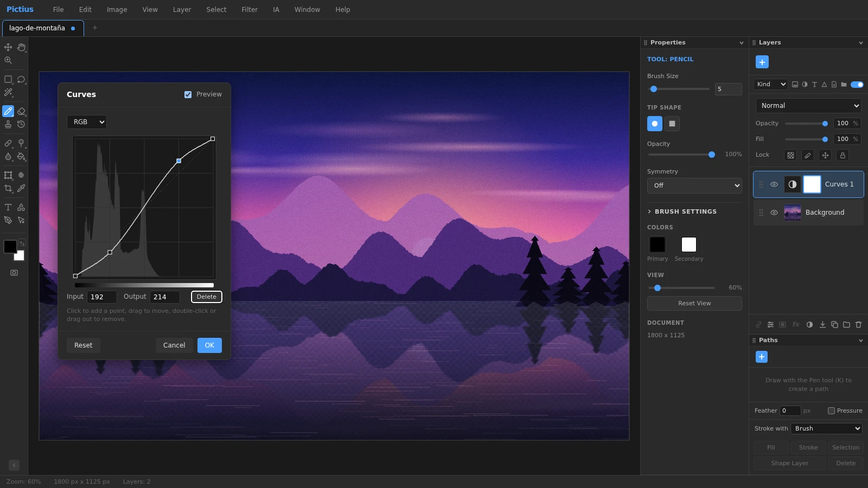Select the Hand tool
This screenshot has width=868, height=488.
coord(21,47)
